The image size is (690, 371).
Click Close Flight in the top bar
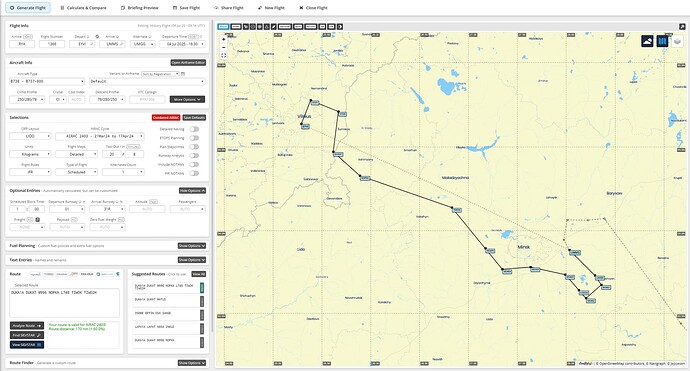[313, 7]
